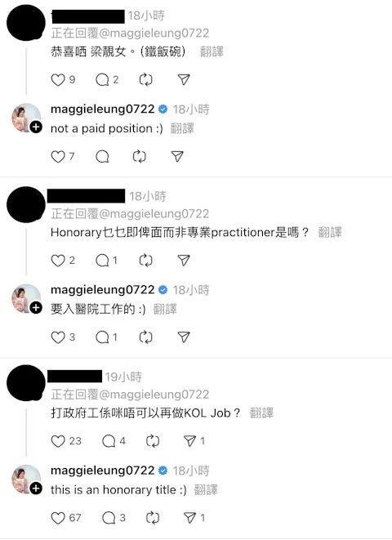The image size is (392, 540).
Task: Share the 要入醫院工作的 reply
Action: (184, 337)
